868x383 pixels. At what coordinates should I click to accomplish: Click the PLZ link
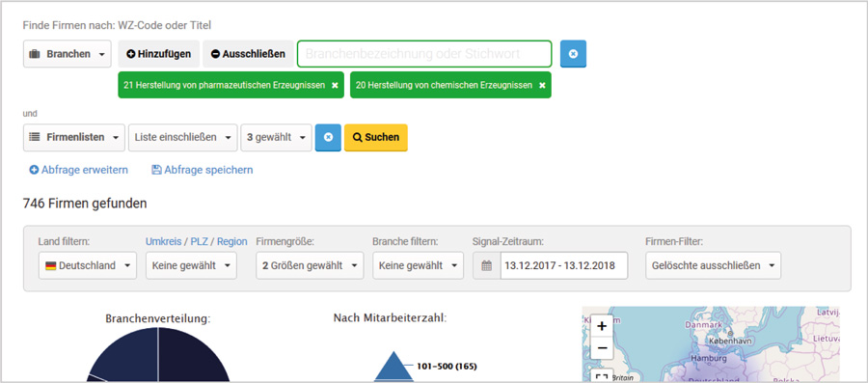tap(200, 241)
